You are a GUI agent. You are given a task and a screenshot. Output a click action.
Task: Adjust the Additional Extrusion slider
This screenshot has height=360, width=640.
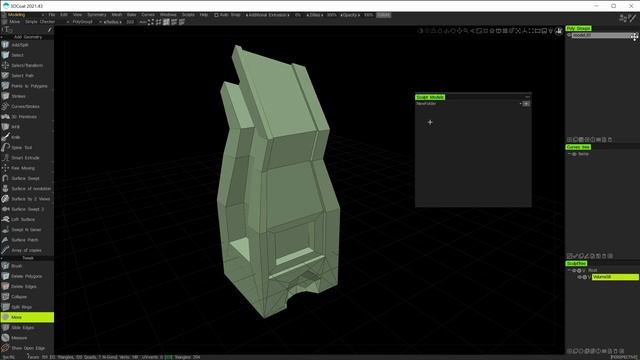[268, 15]
